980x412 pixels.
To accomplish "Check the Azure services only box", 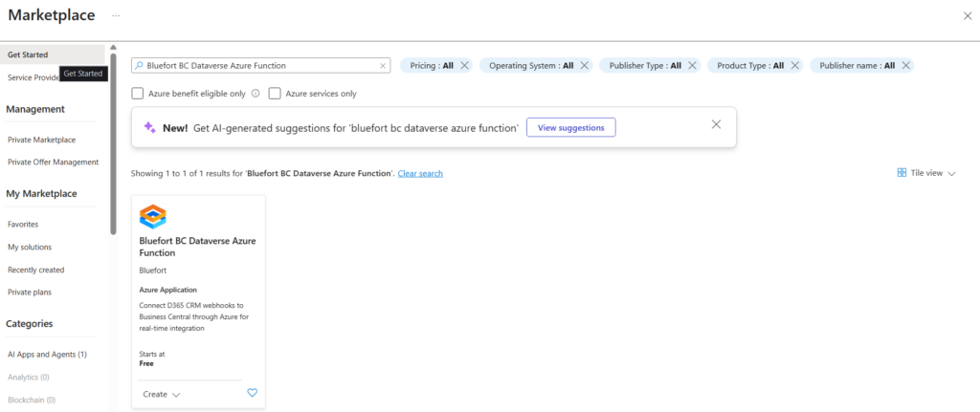I will 275,94.
